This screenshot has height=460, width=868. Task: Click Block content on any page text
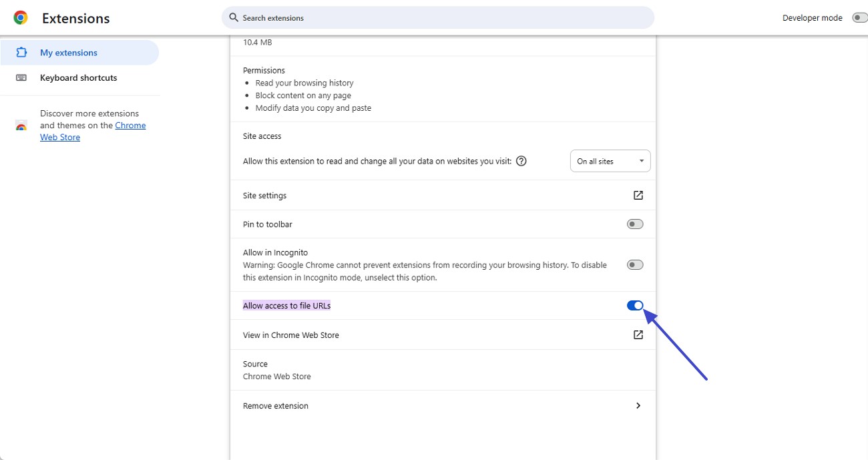(303, 95)
